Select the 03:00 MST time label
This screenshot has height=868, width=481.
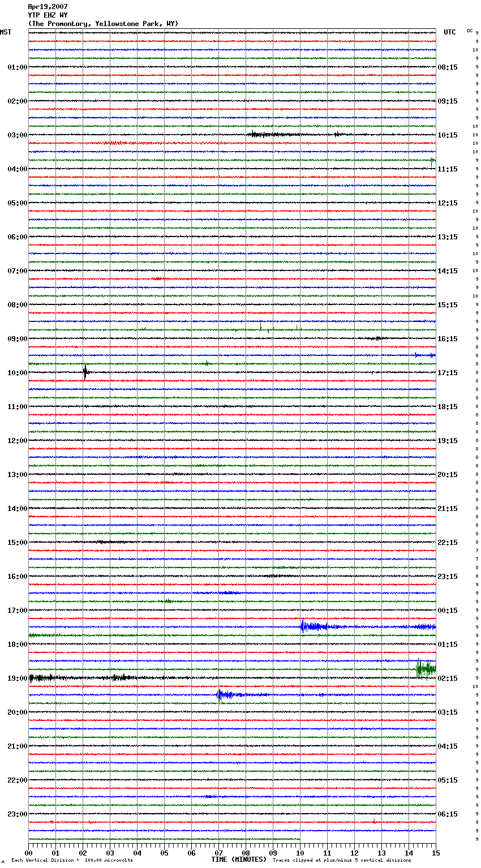click(x=17, y=135)
